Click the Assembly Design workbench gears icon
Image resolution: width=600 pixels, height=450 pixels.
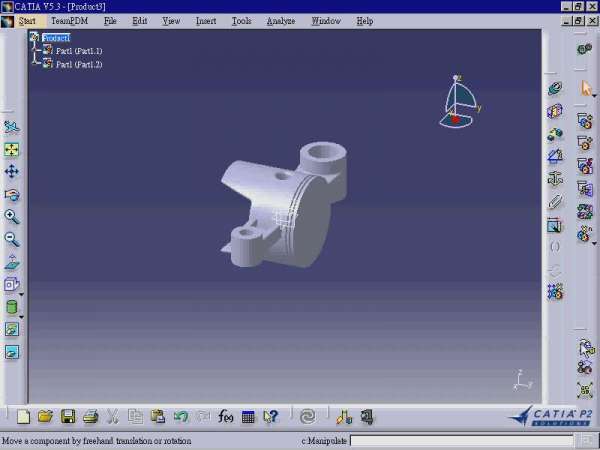click(x=584, y=49)
